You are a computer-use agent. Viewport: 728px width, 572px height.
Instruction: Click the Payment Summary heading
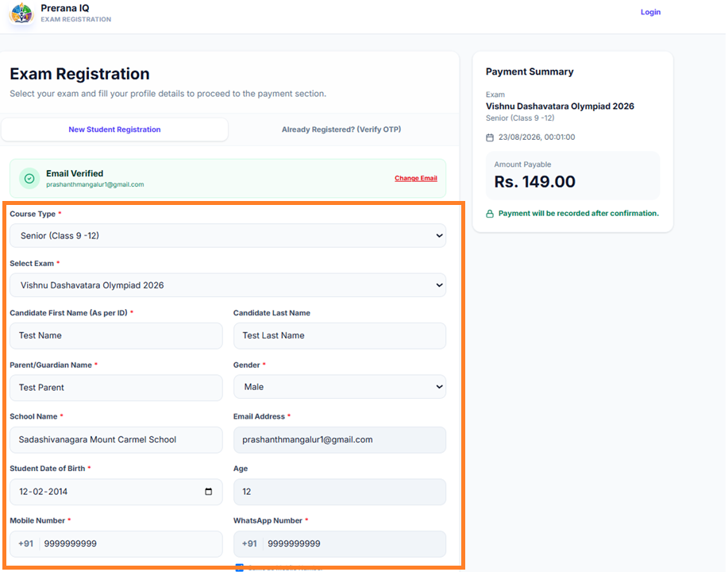coord(530,72)
